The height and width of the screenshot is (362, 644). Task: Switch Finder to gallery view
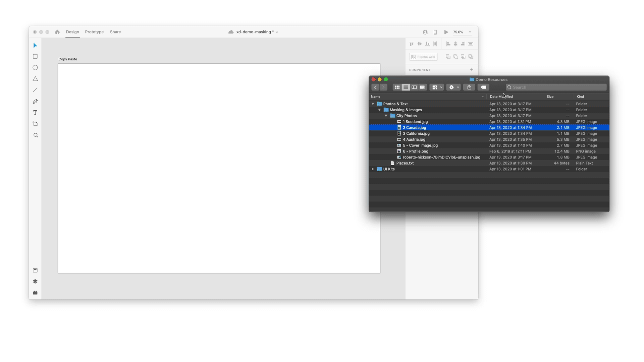pyautogui.click(x=423, y=87)
